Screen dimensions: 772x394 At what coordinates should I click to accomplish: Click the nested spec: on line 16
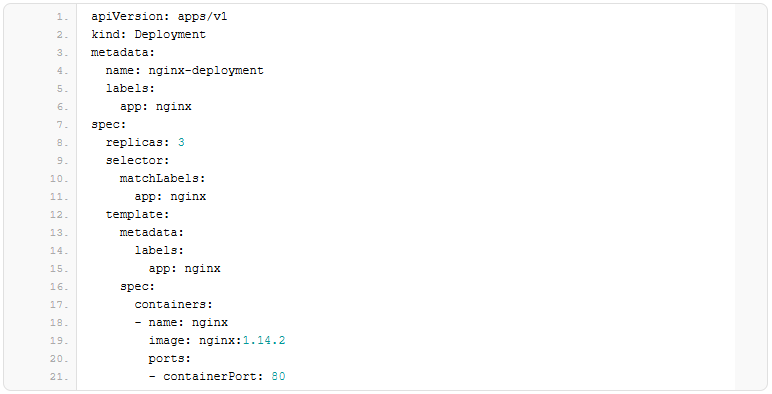coord(137,287)
